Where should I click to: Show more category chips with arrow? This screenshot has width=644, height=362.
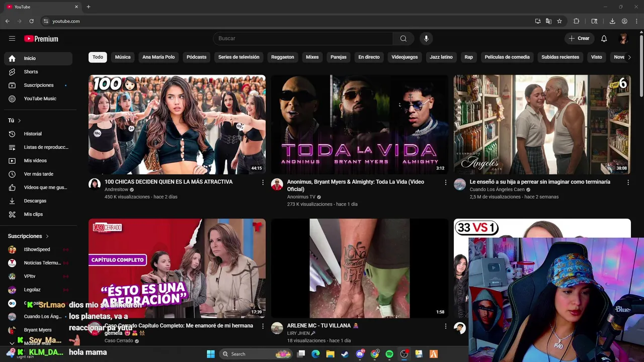629,57
